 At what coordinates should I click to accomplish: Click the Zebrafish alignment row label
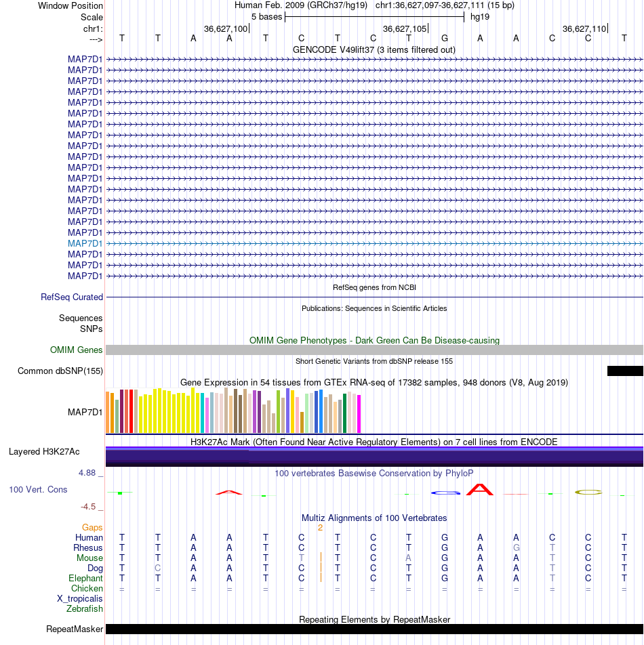(85, 608)
